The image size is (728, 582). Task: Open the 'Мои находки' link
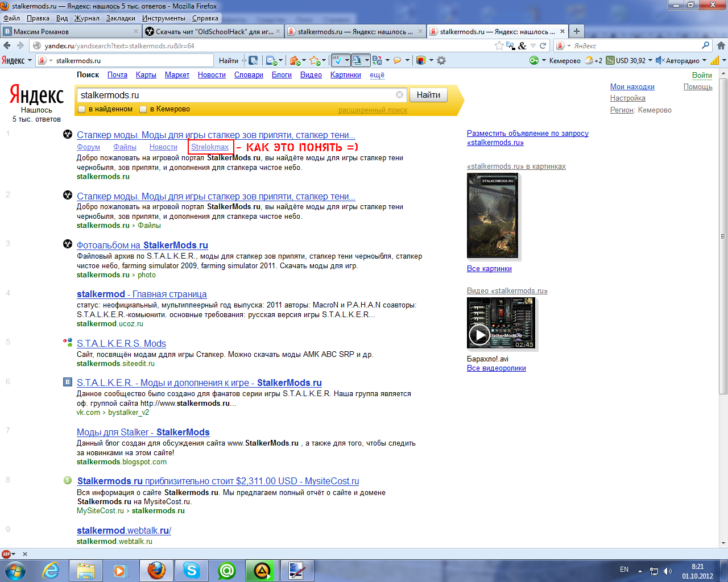(x=632, y=86)
